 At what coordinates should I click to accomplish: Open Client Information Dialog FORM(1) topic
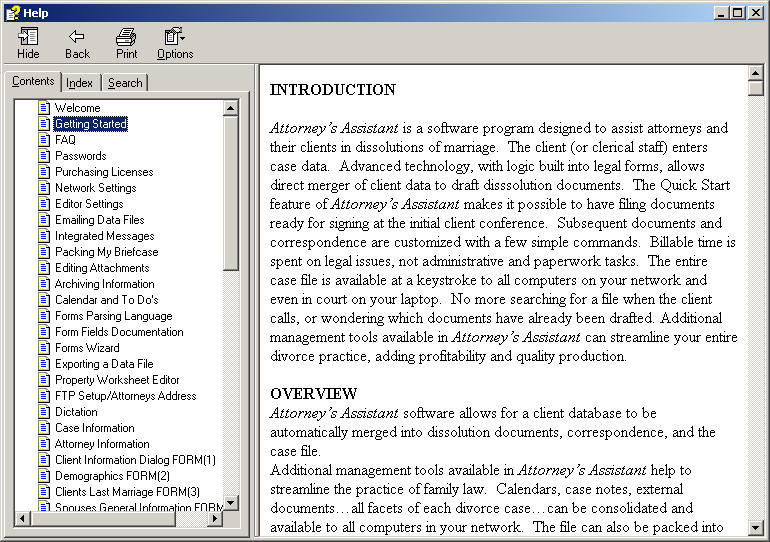tap(135, 460)
